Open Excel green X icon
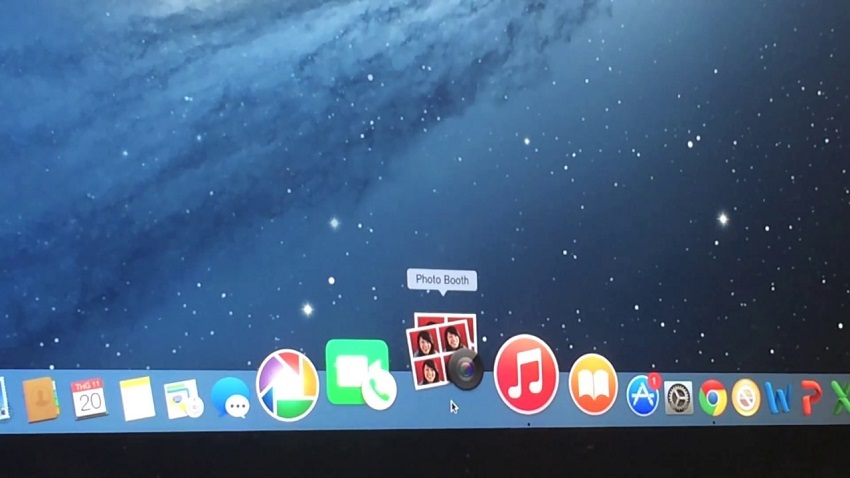This screenshot has width=850, height=478. [x=840, y=398]
